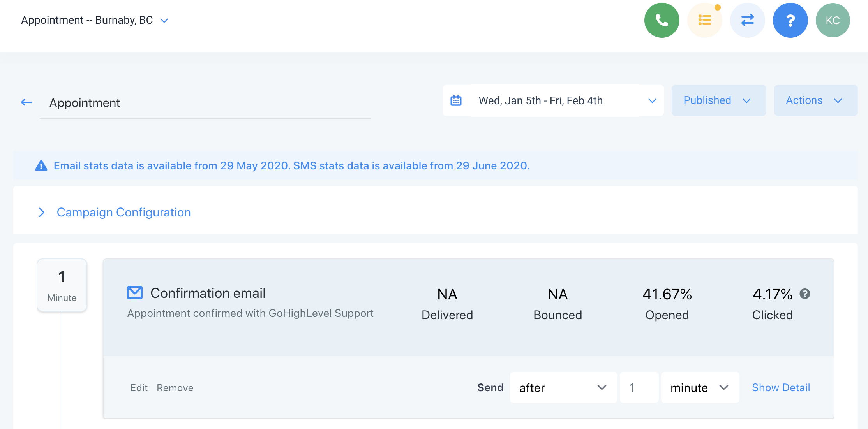Open the yellow task list icon
Image resolution: width=868 pixels, height=429 pixels.
pyautogui.click(x=704, y=20)
